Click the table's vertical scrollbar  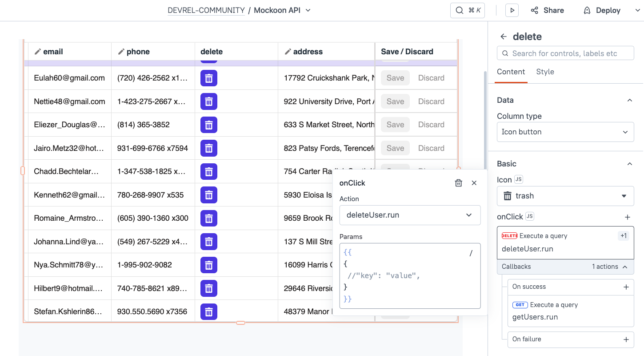[485, 120]
